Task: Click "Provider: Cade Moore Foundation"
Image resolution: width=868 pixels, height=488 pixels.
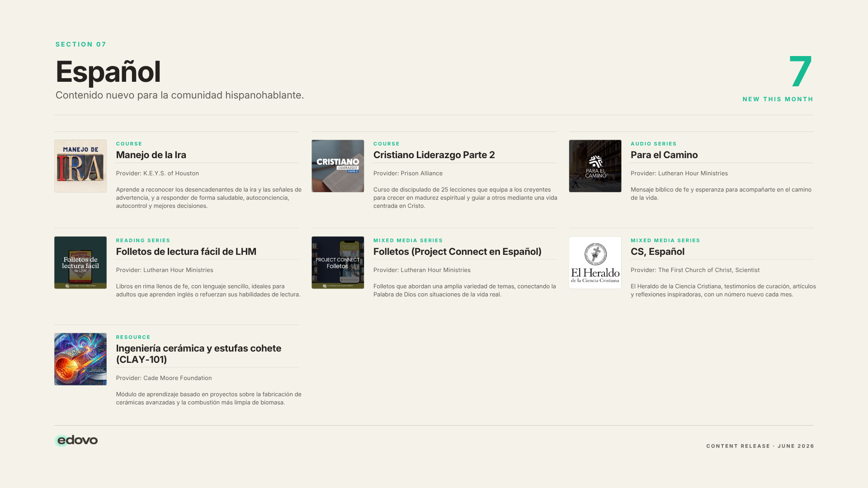Action: [x=164, y=378]
